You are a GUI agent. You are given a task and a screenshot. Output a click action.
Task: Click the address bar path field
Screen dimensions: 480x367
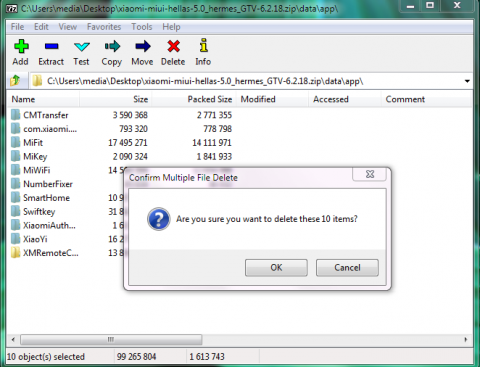[x=246, y=81]
